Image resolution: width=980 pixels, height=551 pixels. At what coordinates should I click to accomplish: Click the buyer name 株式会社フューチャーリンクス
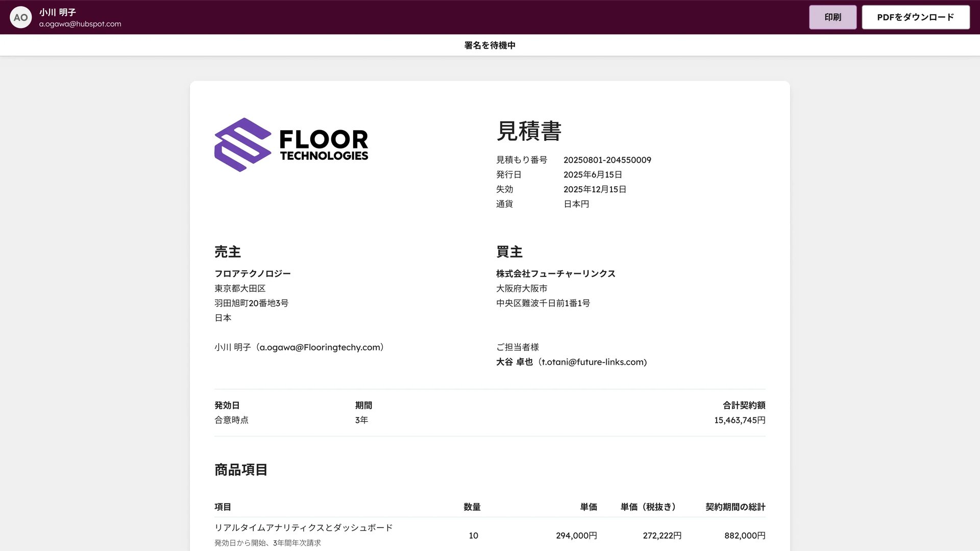(555, 273)
